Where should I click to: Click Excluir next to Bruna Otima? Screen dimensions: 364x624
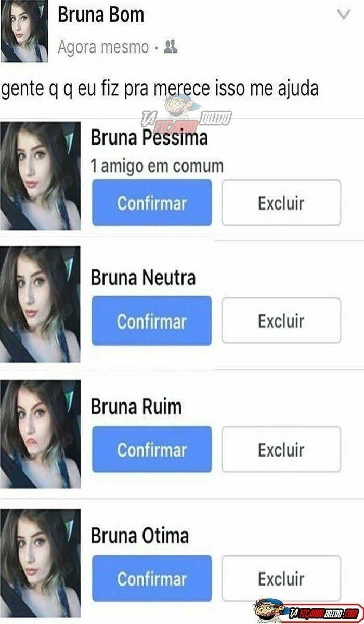click(x=281, y=578)
